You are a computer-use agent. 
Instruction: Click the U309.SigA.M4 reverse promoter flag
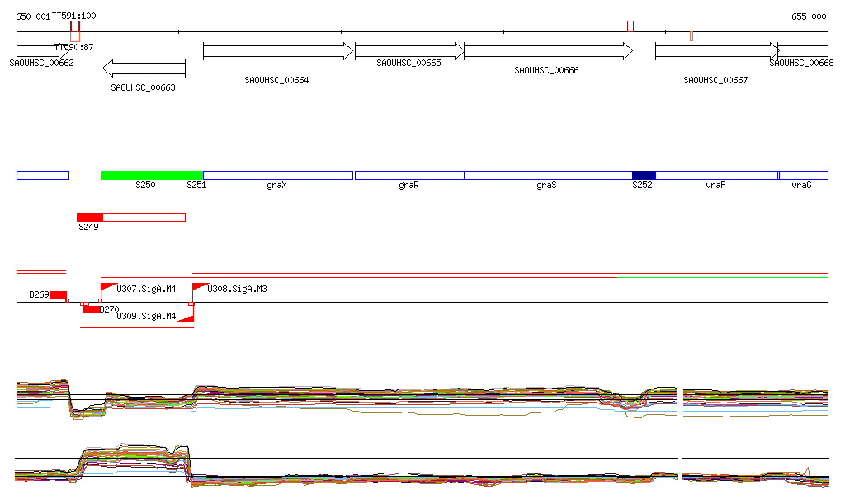pos(186,316)
